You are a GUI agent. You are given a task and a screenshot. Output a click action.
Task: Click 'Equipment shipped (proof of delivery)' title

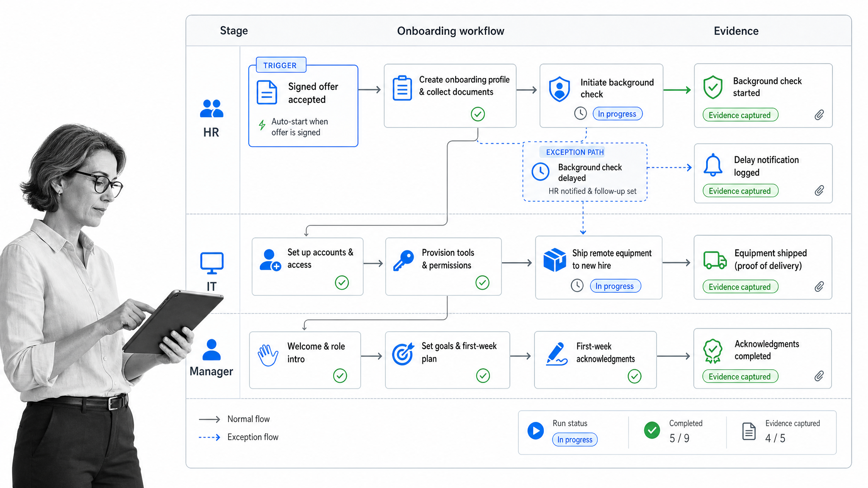tap(771, 259)
